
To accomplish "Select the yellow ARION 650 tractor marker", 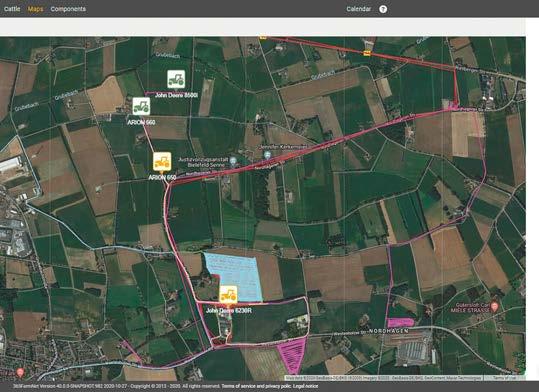I will pyautogui.click(x=162, y=161).
